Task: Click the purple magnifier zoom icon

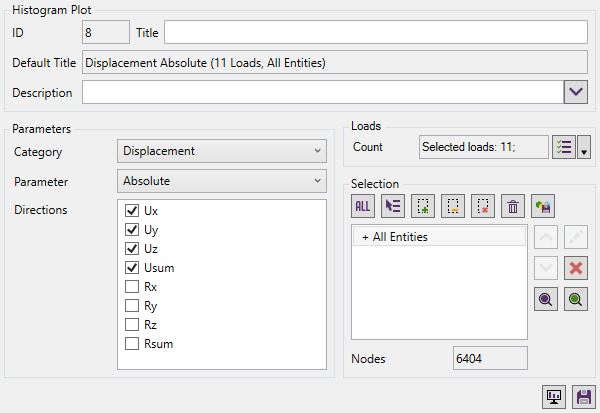Action: pos(545,299)
